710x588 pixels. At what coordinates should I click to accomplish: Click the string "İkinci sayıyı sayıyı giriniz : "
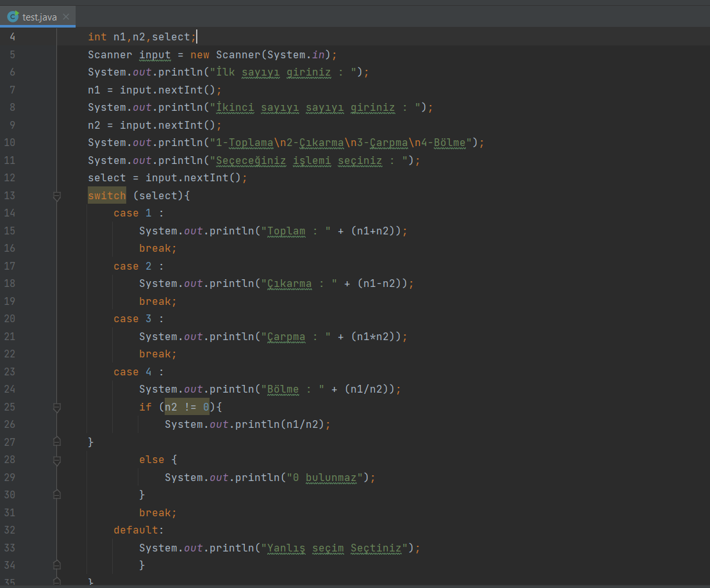coord(315,108)
